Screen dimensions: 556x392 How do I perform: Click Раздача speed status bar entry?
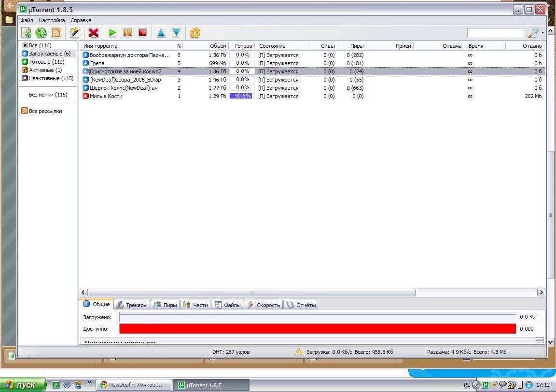tap(467, 352)
